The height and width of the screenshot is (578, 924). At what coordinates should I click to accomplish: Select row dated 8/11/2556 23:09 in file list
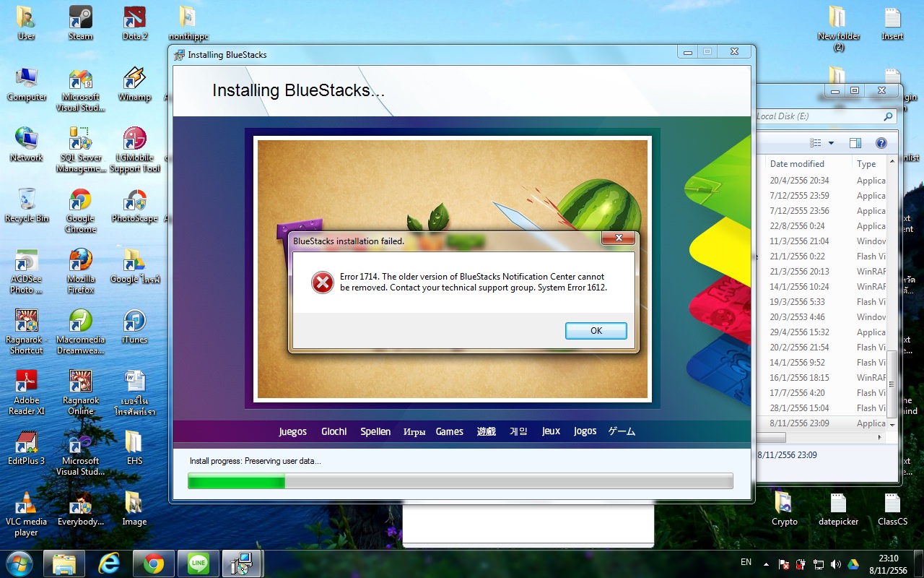click(x=823, y=423)
